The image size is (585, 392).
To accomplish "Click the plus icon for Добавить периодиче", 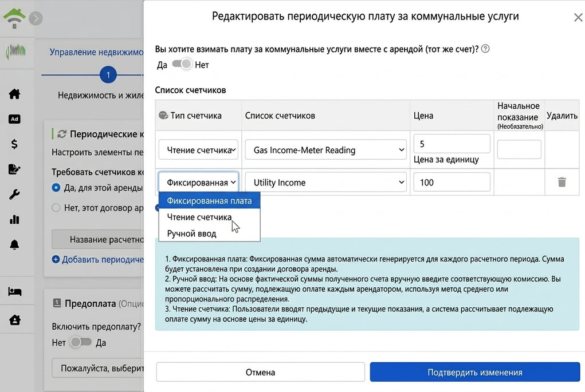I will tap(56, 259).
